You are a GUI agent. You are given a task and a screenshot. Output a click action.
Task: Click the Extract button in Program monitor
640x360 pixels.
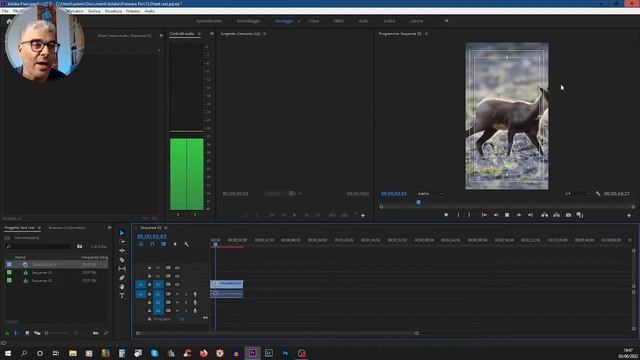coord(556,215)
